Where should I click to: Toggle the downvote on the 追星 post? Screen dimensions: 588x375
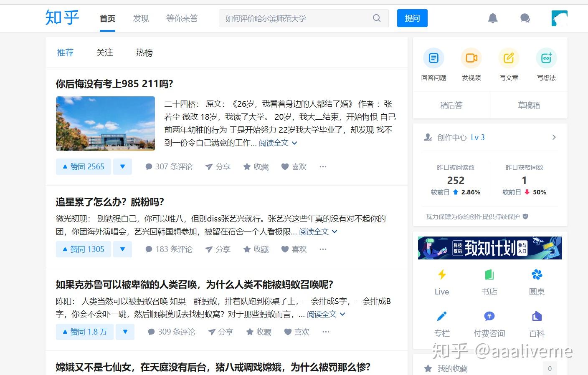[122, 249]
